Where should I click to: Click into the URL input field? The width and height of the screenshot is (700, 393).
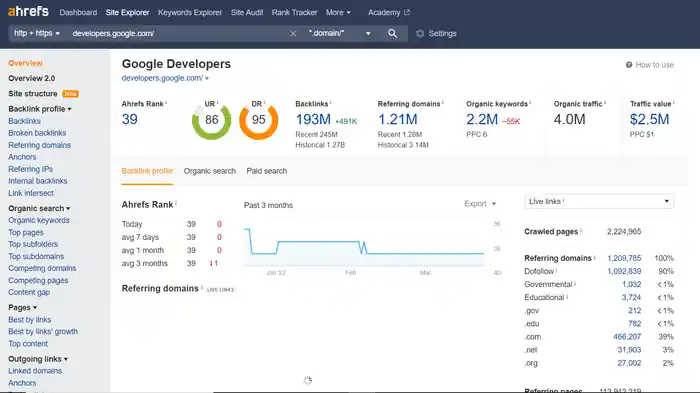[x=178, y=33]
